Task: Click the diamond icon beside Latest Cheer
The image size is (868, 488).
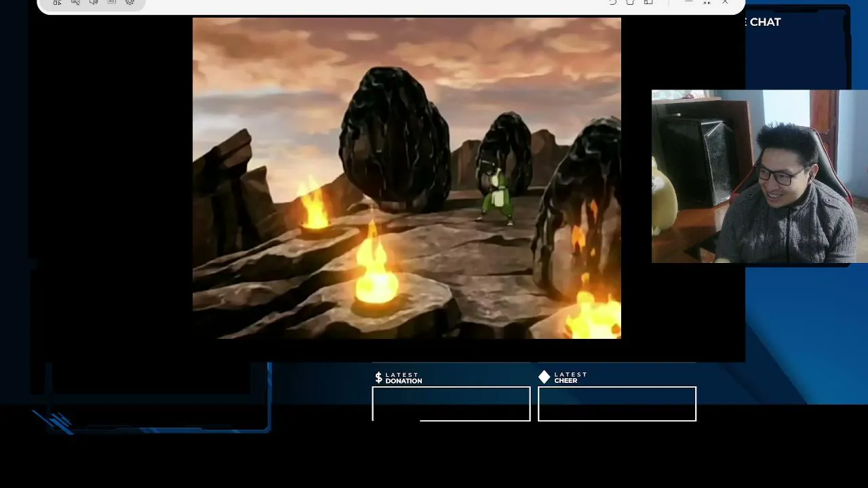Action: point(544,377)
